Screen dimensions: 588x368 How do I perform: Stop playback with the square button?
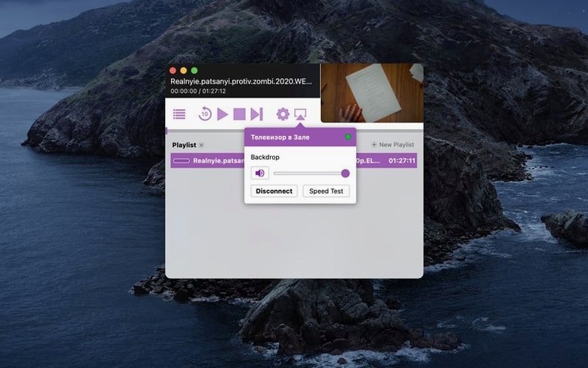[239, 114]
